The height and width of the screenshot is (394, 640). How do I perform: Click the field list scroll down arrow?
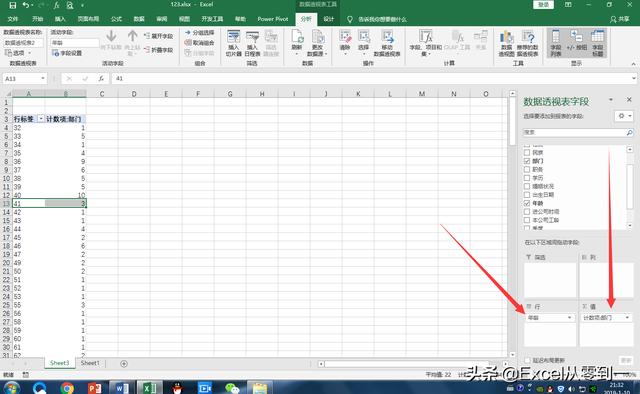click(x=630, y=225)
